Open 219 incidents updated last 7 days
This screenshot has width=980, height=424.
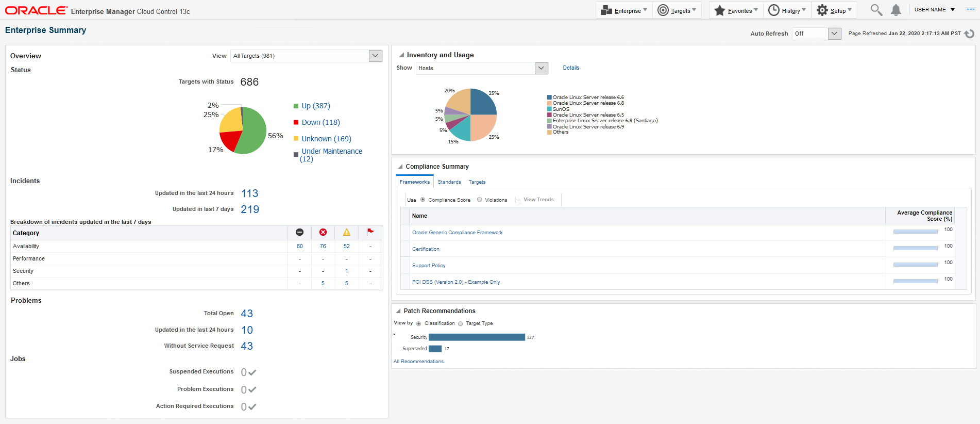250,209
